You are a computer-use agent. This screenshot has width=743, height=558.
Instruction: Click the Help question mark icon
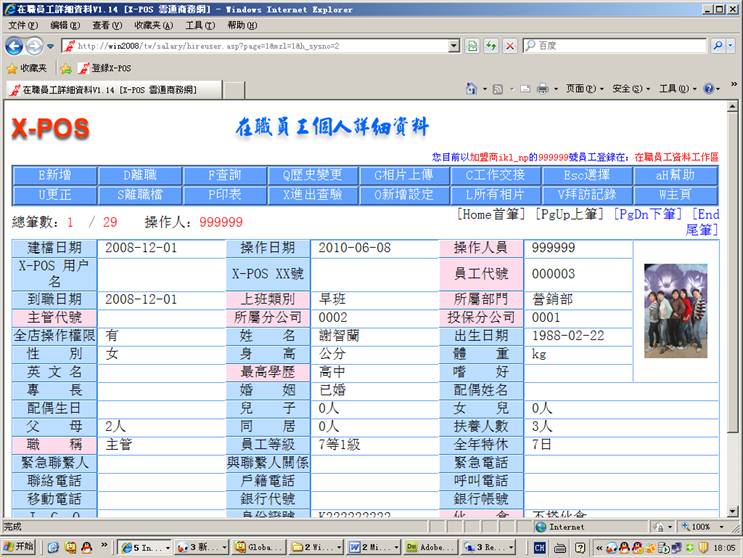tap(707, 89)
